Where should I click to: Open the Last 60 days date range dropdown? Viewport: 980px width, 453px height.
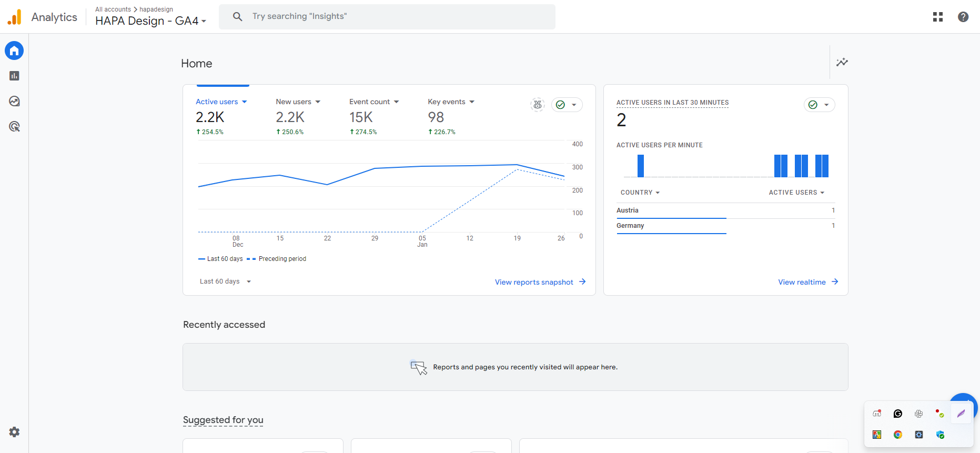tap(226, 281)
